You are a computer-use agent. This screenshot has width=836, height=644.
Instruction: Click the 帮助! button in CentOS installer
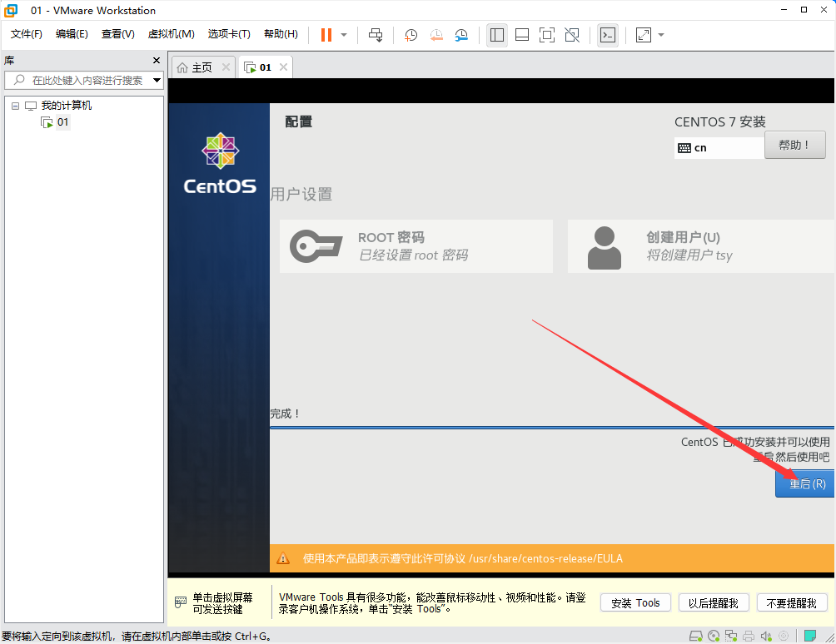[795, 145]
